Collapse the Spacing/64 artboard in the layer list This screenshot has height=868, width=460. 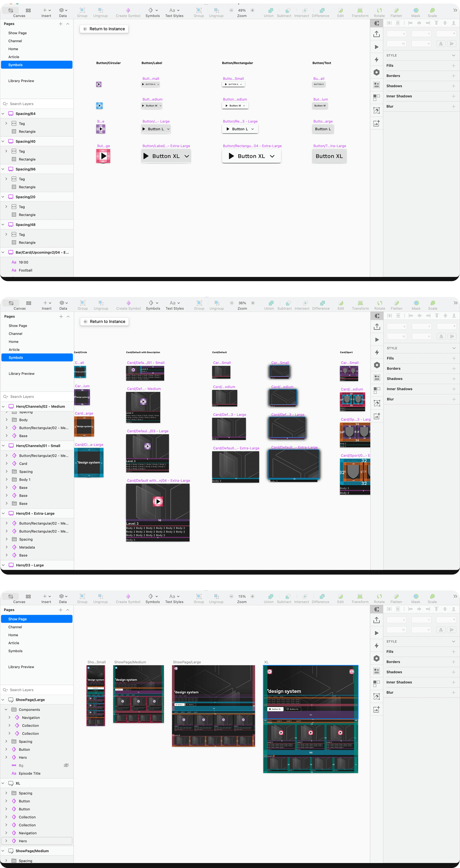coord(3,114)
